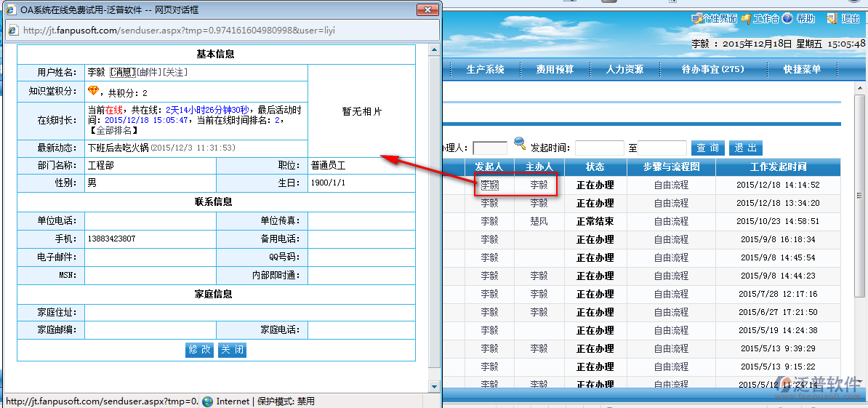
Task: Open the 费用预算 menu
Action: point(555,70)
